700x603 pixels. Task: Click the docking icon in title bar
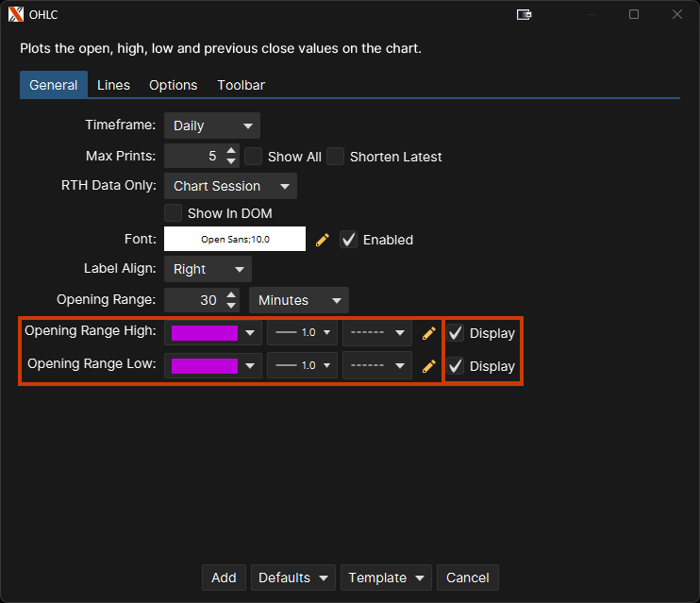[525, 14]
